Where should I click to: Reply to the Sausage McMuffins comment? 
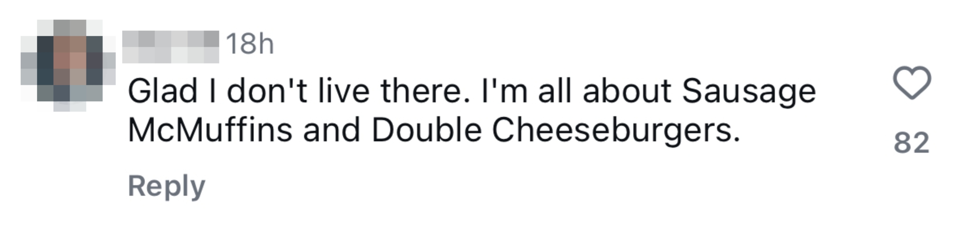[166, 186]
